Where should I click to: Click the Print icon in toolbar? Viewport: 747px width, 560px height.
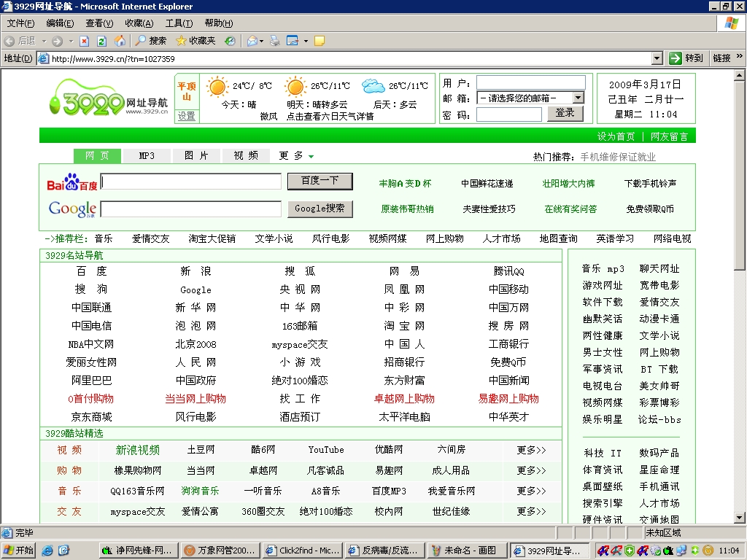[x=274, y=41]
